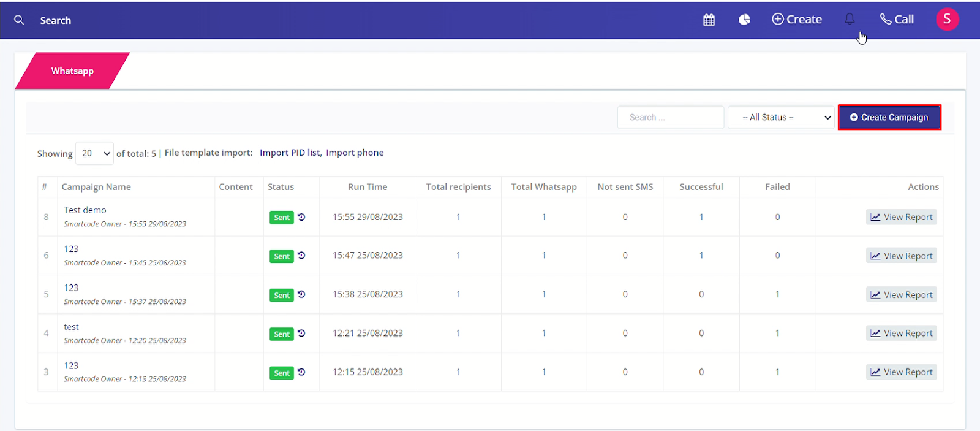This screenshot has width=980, height=431.
Task: Select the Whatsapp tab
Action: point(72,71)
